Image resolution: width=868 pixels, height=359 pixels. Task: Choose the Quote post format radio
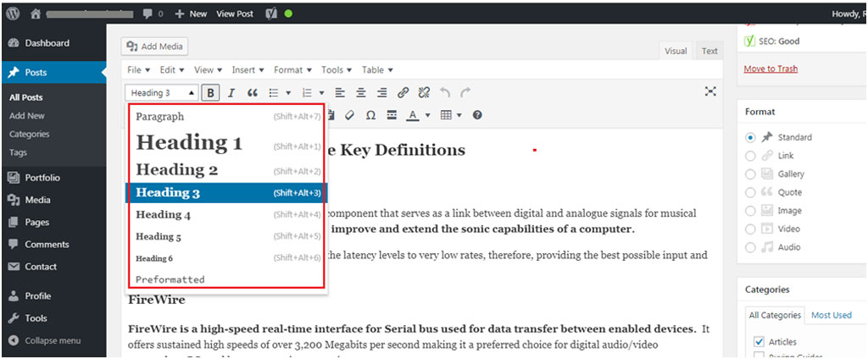click(x=751, y=192)
